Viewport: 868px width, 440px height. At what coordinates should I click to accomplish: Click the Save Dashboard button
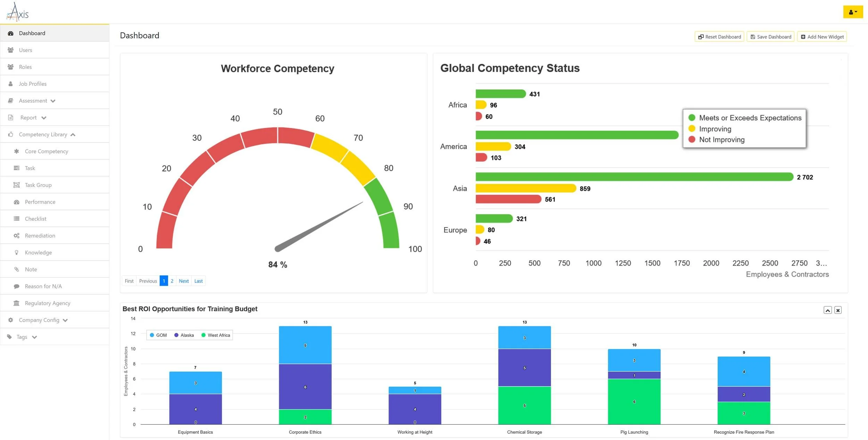[x=770, y=37]
